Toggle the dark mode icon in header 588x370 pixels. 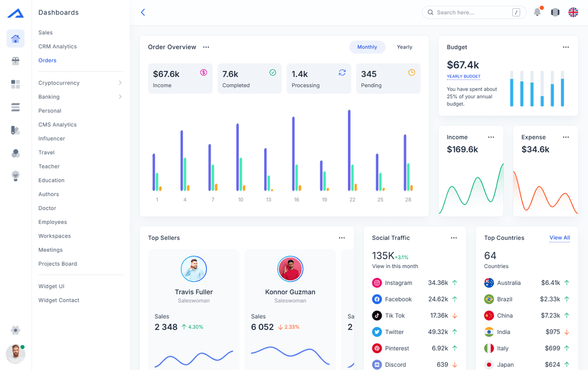pyautogui.click(x=555, y=12)
